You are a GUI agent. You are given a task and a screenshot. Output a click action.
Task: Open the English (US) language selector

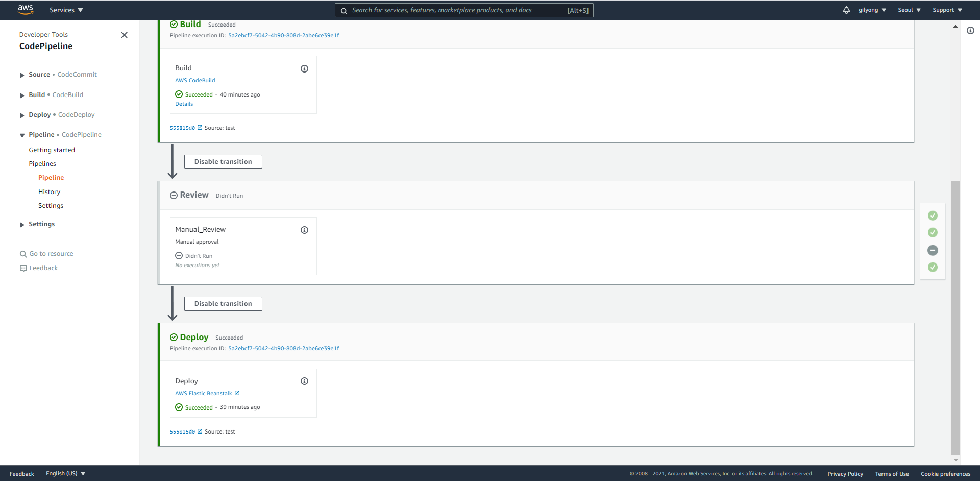click(x=65, y=473)
